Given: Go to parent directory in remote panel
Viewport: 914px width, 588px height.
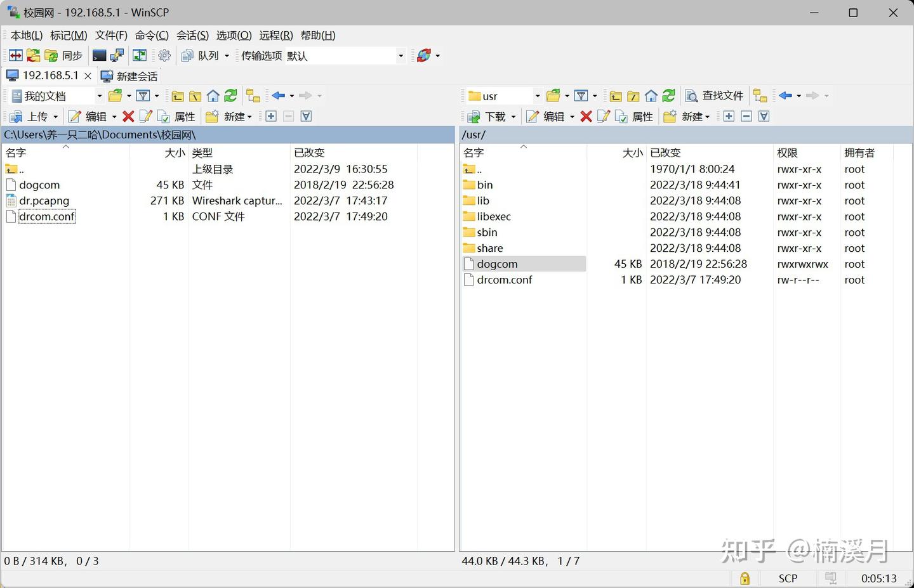Looking at the screenshot, I should 616,95.
